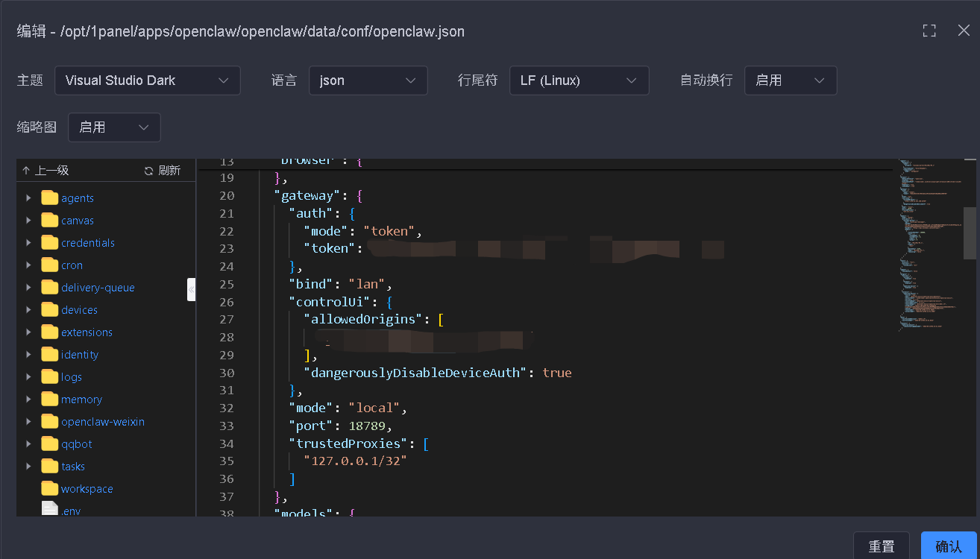
Task: Click the memory folder icon
Action: (x=48, y=399)
